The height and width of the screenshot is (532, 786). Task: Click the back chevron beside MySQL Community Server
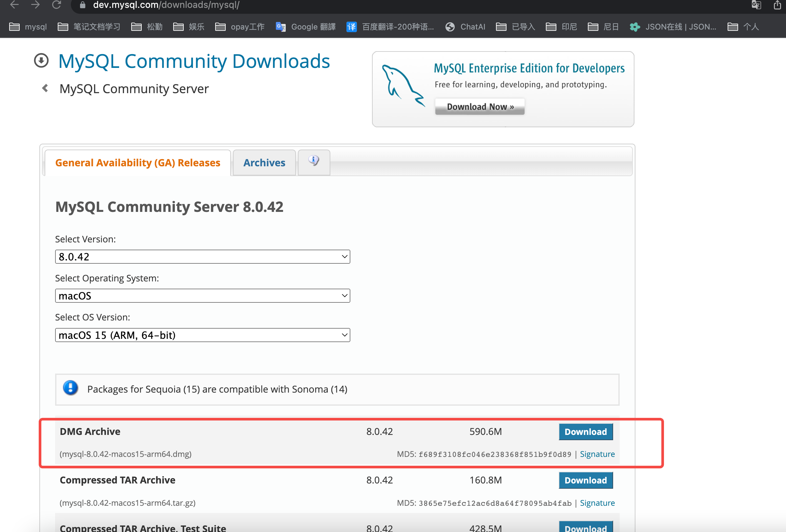point(45,88)
